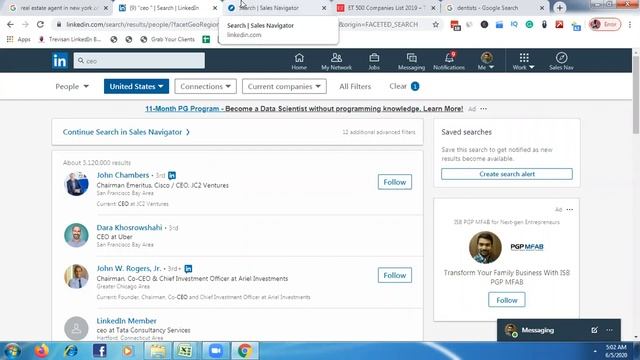Open Messaging nav icon

point(411,61)
